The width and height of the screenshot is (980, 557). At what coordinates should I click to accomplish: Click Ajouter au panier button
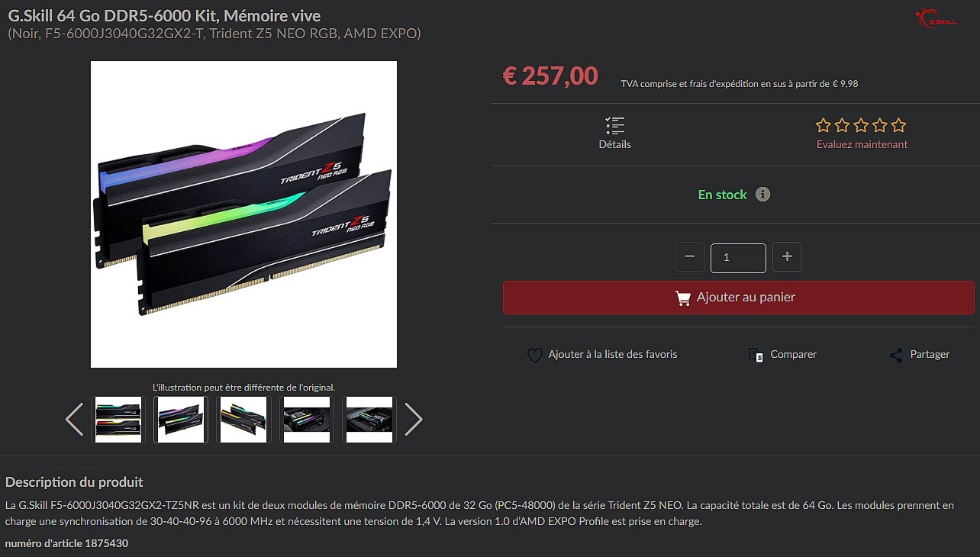click(x=739, y=298)
